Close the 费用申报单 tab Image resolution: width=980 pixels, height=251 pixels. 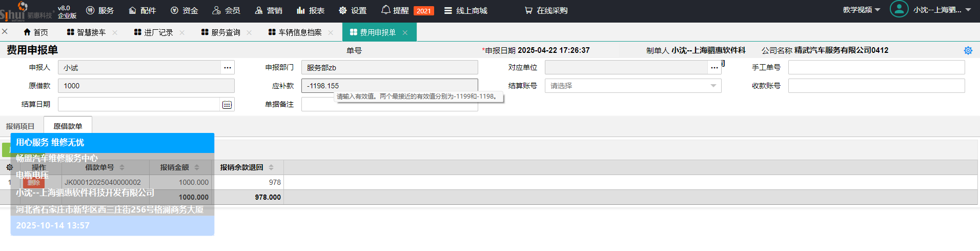tap(405, 32)
